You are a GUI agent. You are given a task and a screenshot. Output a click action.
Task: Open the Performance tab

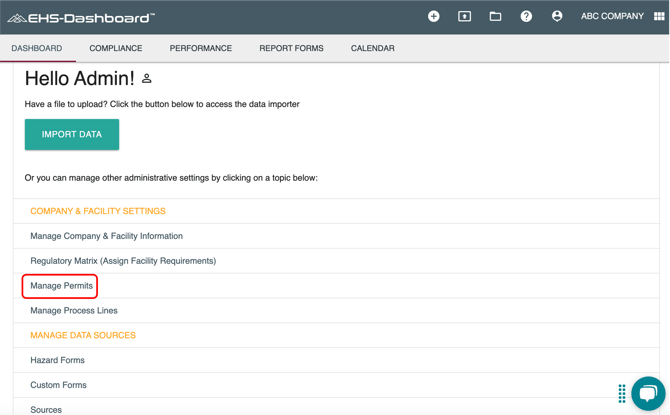[x=200, y=48]
